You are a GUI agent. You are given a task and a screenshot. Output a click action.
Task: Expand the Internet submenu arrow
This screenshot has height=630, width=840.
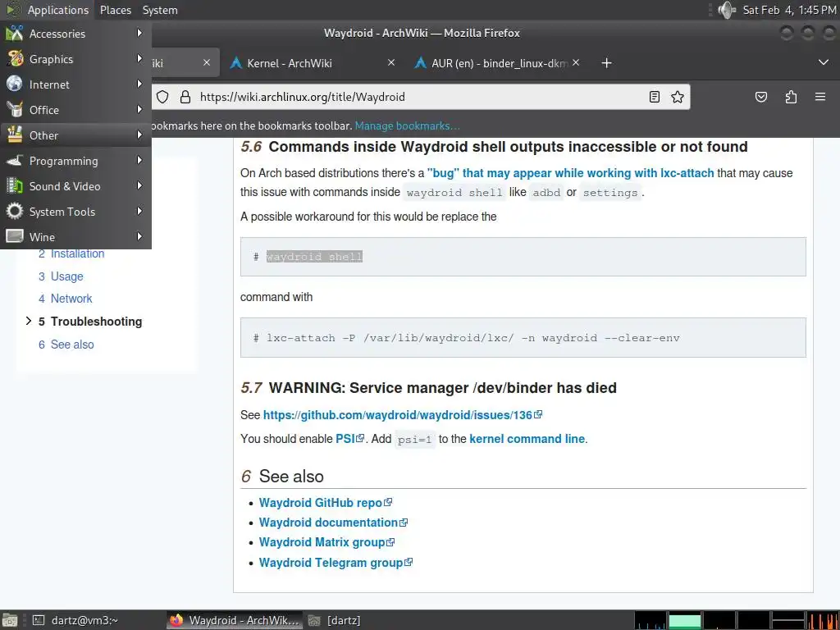139,84
